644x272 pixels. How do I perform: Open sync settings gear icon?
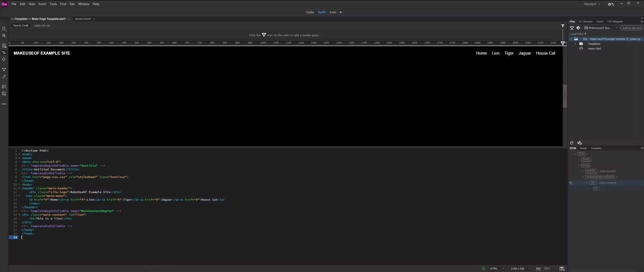click(611, 4)
